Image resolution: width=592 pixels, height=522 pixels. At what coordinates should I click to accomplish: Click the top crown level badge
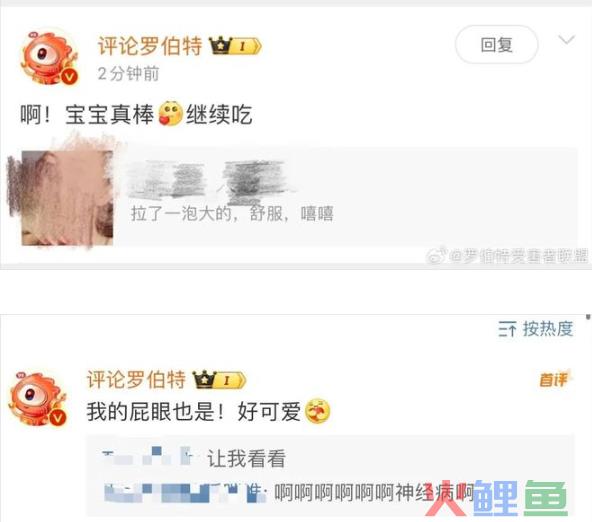236,46
